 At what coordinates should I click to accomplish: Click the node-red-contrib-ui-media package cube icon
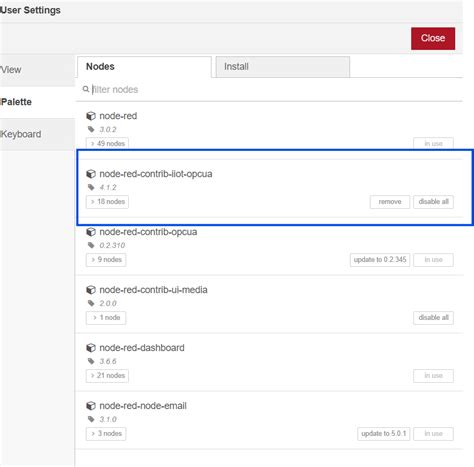91,290
